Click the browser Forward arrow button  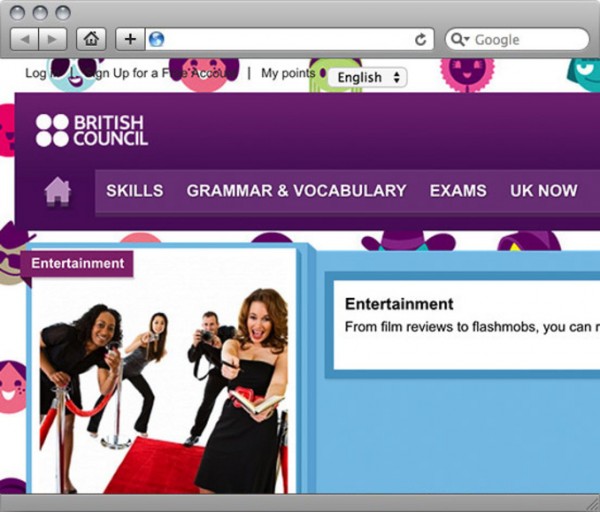(52, 39)
